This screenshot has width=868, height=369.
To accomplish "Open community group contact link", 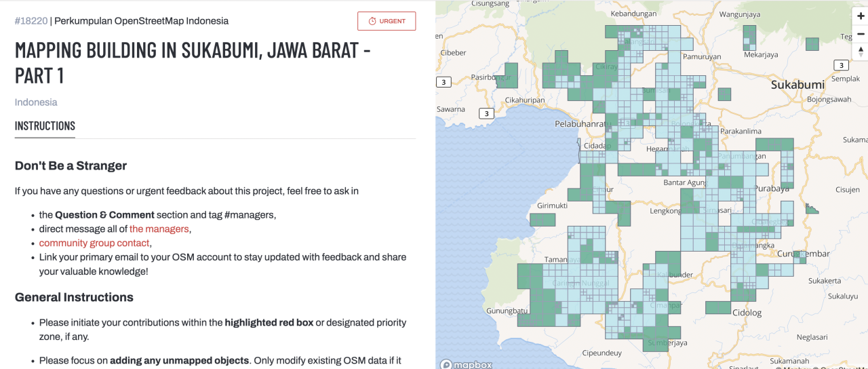I will (94, 243).
